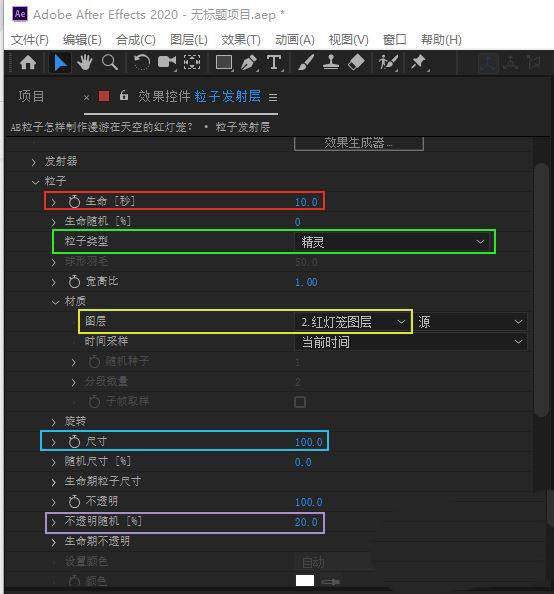Check the 子帧取样 checkbox
554x594 pixels.
[x=300, y=402]
